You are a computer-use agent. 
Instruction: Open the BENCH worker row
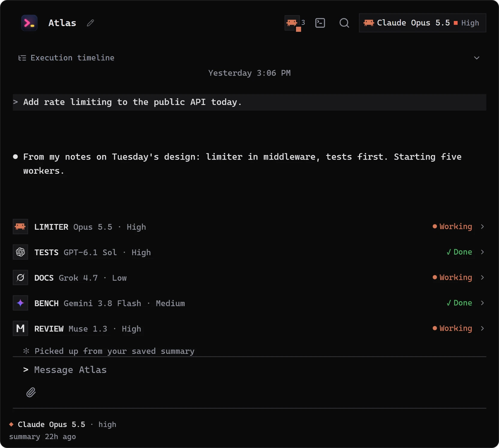[x=249, y=303]
